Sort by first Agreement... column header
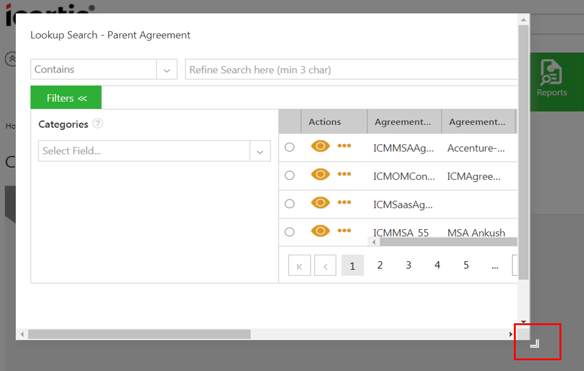Viewport: 584px width, 371px height. point(403,122)
